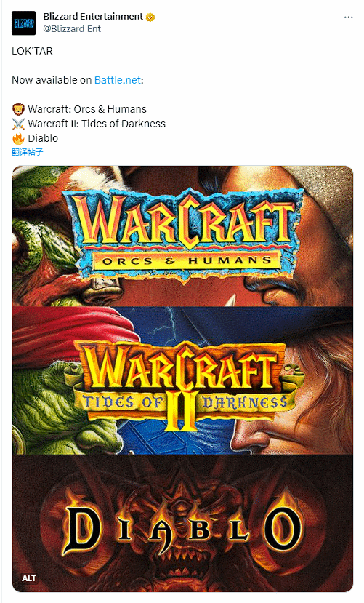Click the Blizzard profile avatar
The width and height of the screenshot is (364, 603).
[23, 23]
